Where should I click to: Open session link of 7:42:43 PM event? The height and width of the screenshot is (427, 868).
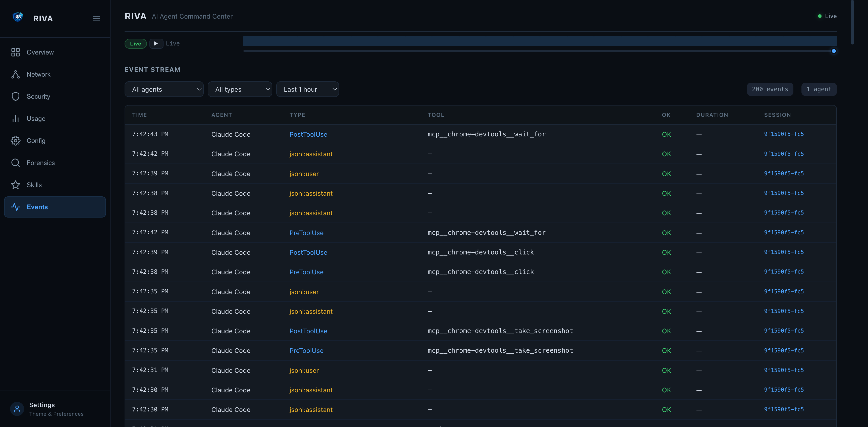pyautogui.click(x=783, y=134)
